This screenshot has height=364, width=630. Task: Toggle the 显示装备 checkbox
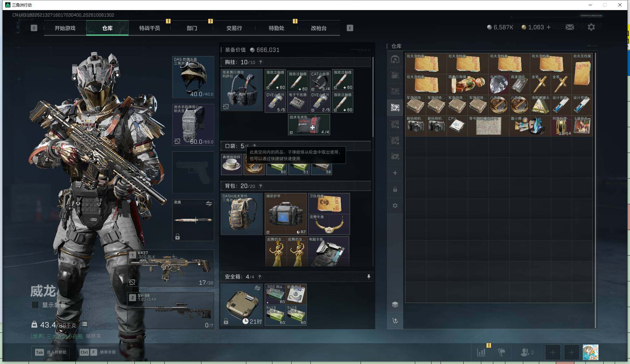[35, 305]
